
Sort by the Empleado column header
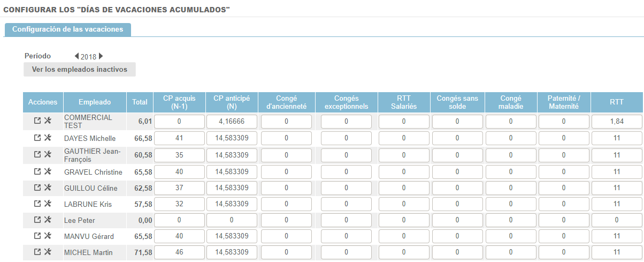(x=95, y=102)
